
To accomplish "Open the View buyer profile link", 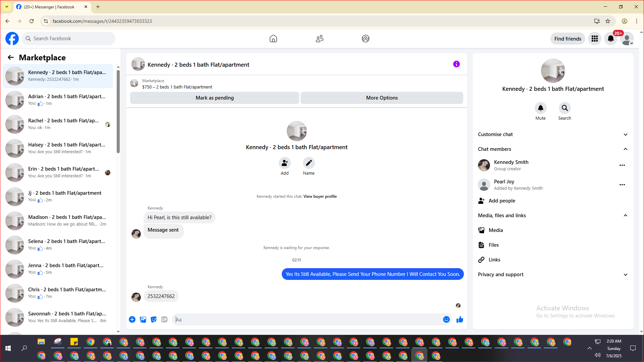I will pos(320,196).
